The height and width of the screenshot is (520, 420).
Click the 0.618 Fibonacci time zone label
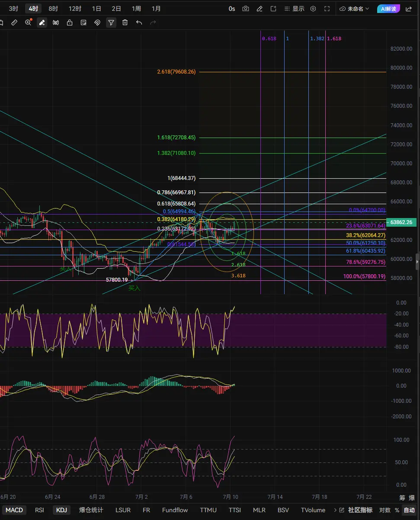(x=269, y=39)
